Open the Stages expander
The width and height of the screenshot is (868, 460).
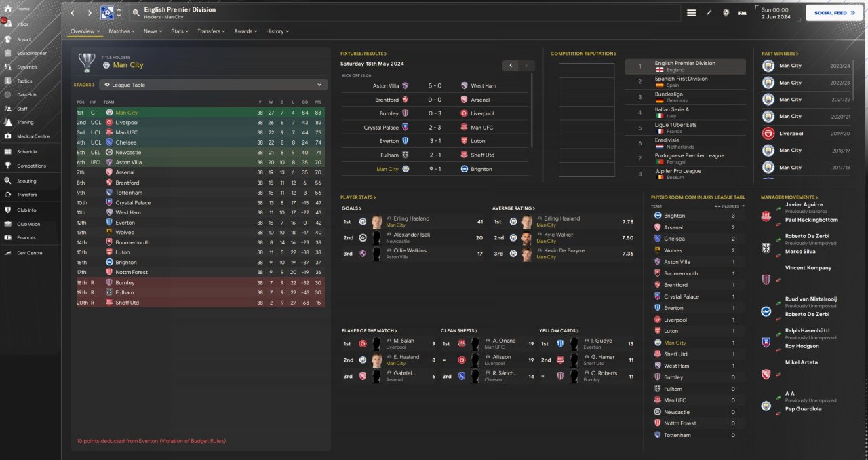(84, 85)
